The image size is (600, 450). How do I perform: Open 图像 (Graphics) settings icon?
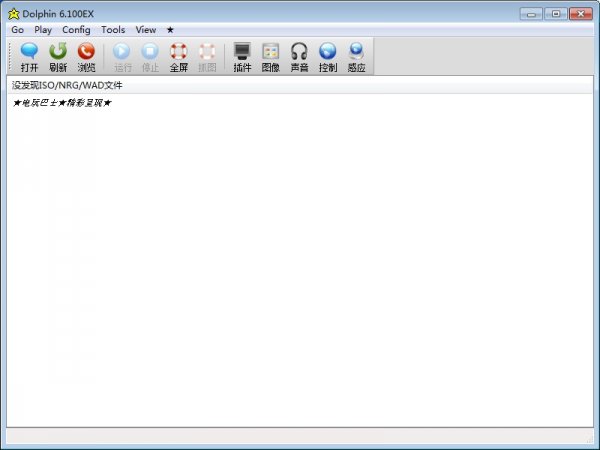(271, 51)
